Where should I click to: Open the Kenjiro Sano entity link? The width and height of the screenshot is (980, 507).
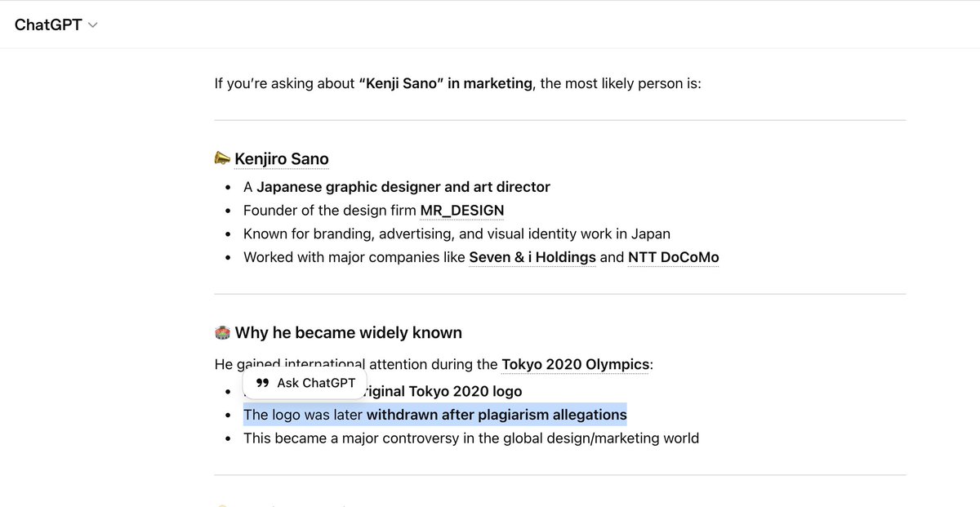coord(282,158)
